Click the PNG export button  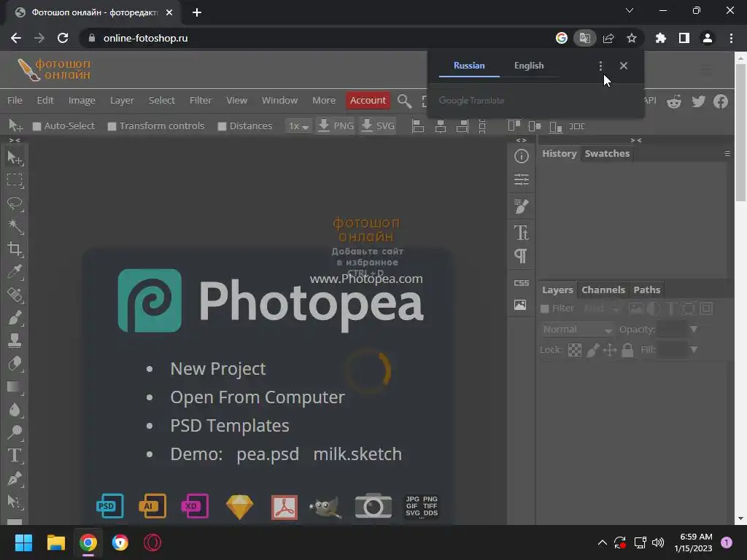336,126
